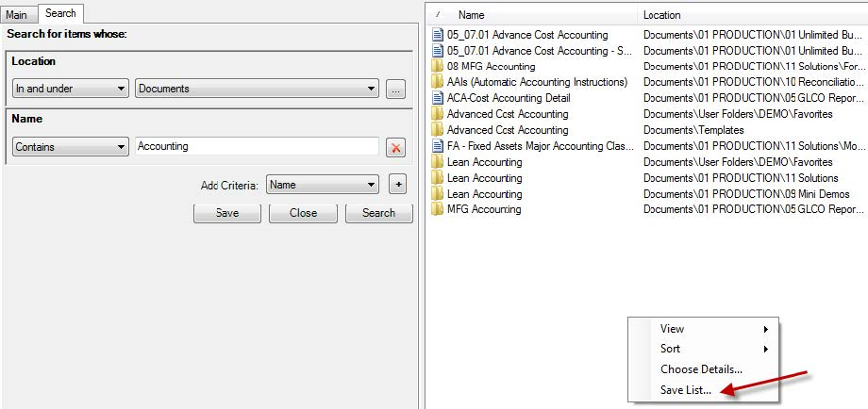Screen dimensions: 868x409
Task: Open the Contains condition dropdown
Action: [x=71, y=147]
